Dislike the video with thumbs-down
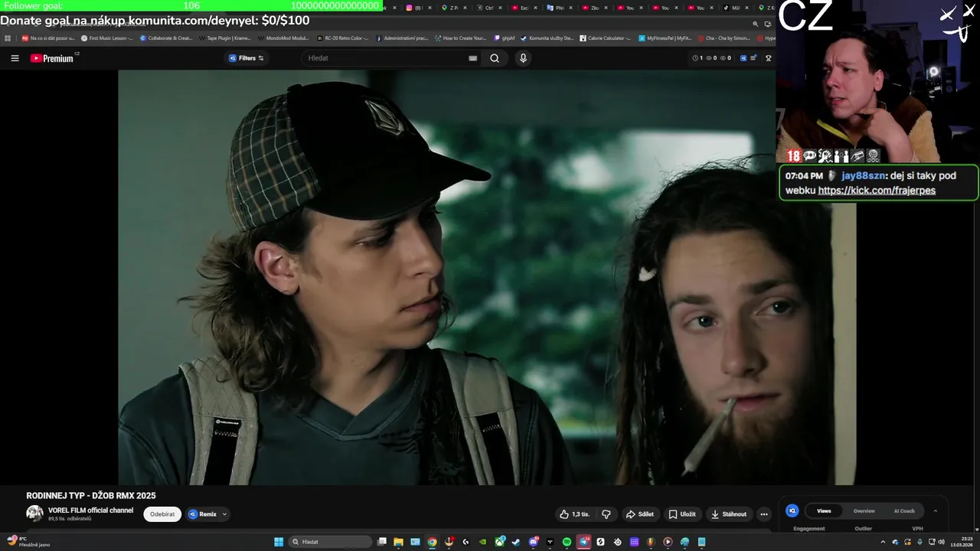Image resolution: width=980 pixels, height=551 pixels. [x=606, y=514]
